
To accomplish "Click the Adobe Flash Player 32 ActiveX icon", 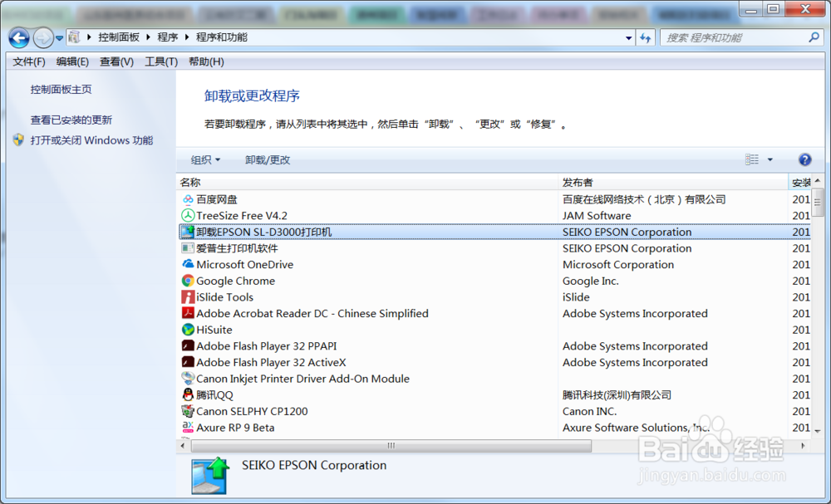I will tap(188, 362).
